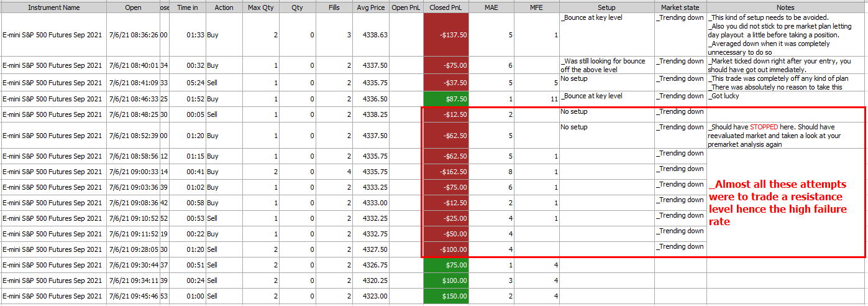This screenshot has width=868, height=306.
Task: Select the -$162.50 Closed PnL cell
Action: (445, 172)
